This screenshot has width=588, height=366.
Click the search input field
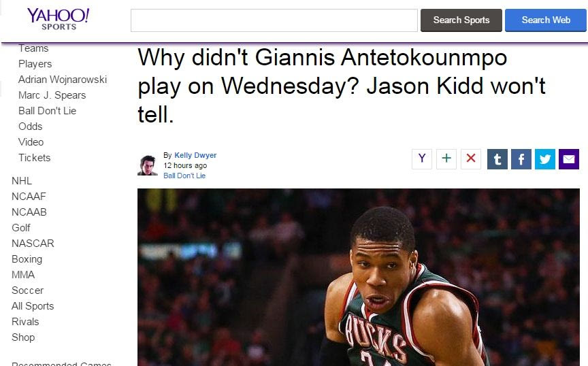pos(274,20)
